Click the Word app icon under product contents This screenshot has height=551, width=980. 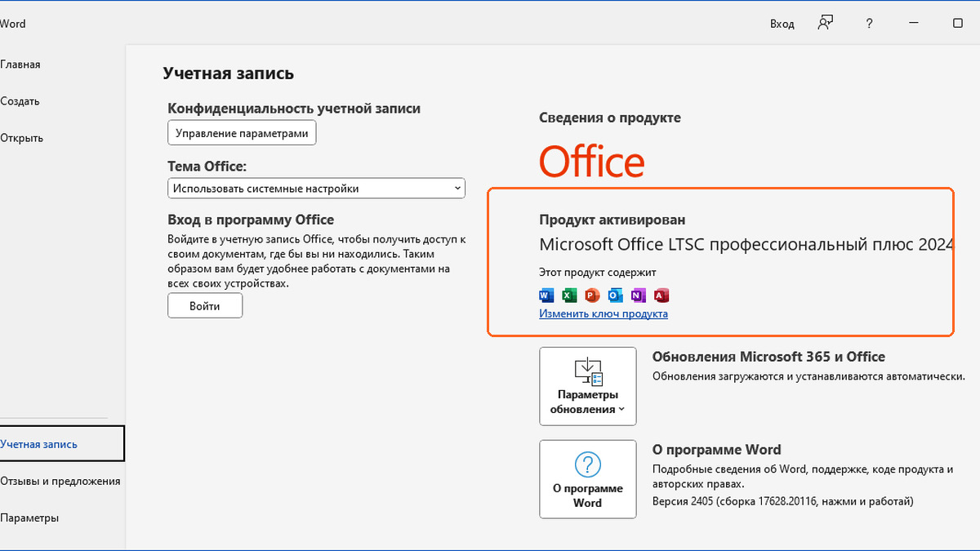pyautogui.click(x=546, y=295)
